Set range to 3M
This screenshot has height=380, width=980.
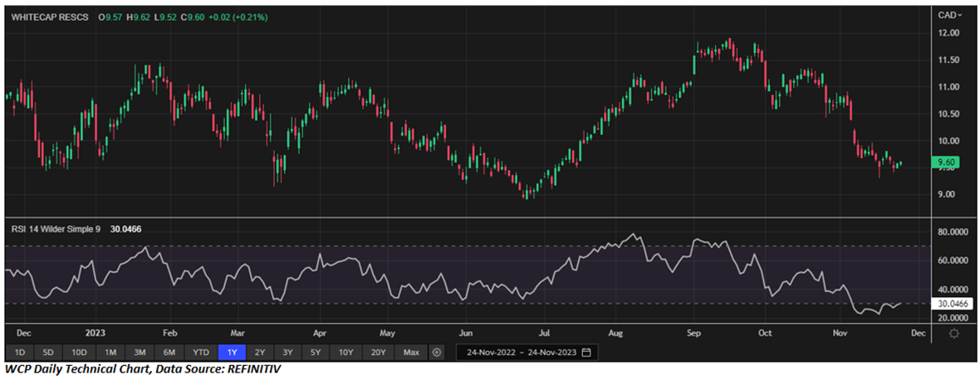point(140,353)
